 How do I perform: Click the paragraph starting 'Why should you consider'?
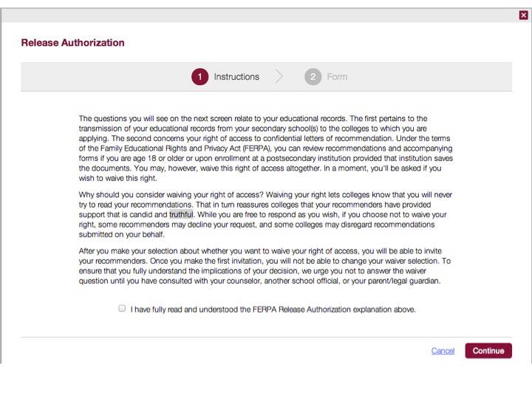point(266,214)
